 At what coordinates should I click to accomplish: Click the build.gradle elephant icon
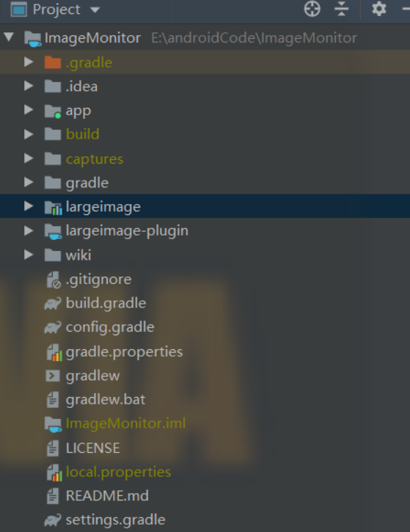(x=53, y=303)
